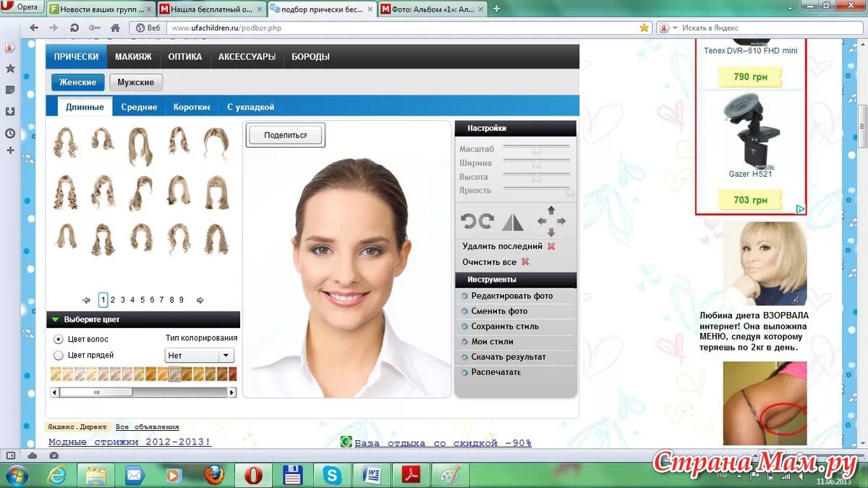Open a new tab with the plus button
The image size is (868, 488).
[x=496, y=9]
